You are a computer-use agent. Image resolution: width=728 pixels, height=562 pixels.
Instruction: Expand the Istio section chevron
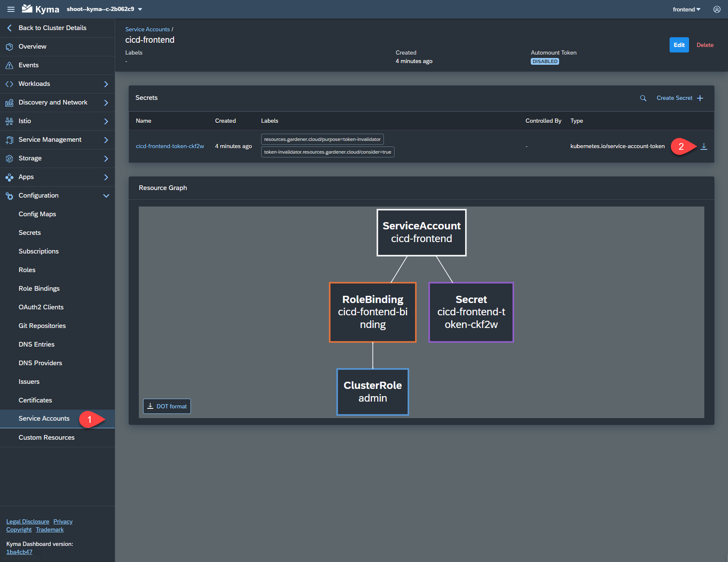coord(106,121)
